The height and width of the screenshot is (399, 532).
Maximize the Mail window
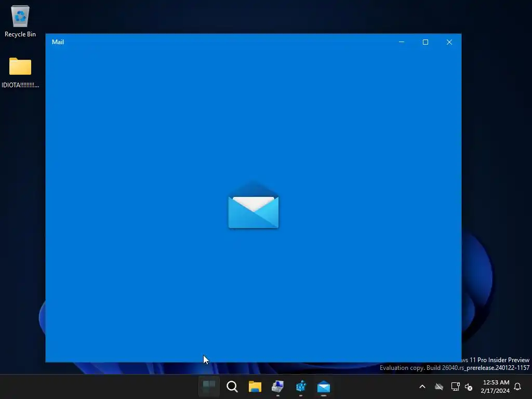click(x=425, y=42)
